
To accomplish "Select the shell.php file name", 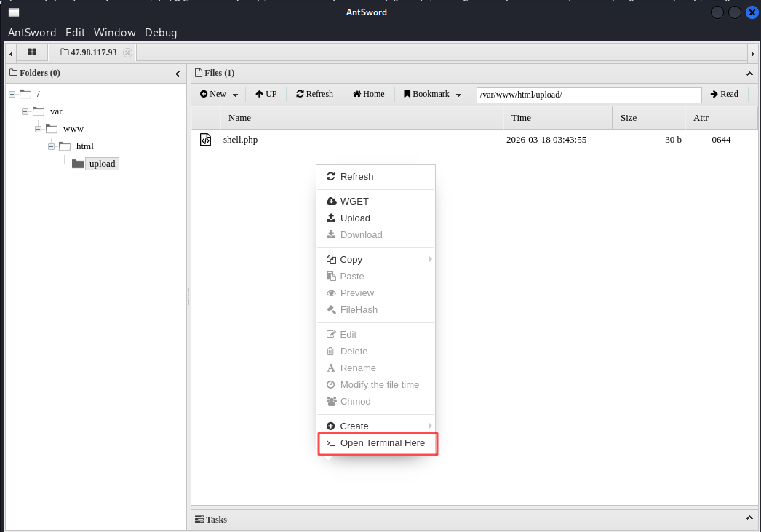I will pos(240,140).
